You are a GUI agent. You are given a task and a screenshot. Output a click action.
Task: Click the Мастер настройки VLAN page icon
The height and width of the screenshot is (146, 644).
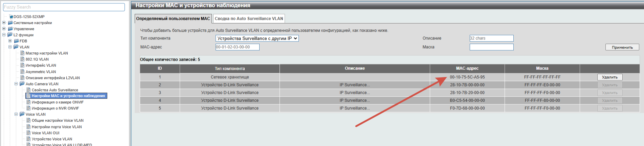[22, 53]
